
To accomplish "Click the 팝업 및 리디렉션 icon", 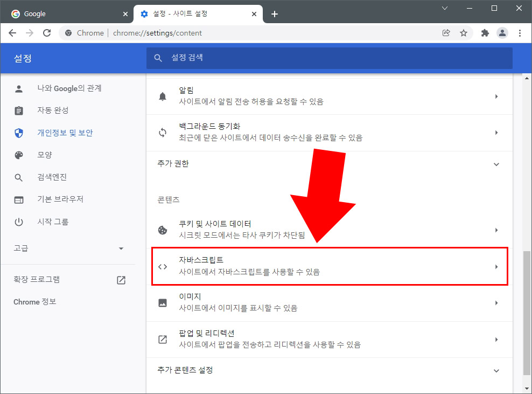I will [x=163, y=339].
